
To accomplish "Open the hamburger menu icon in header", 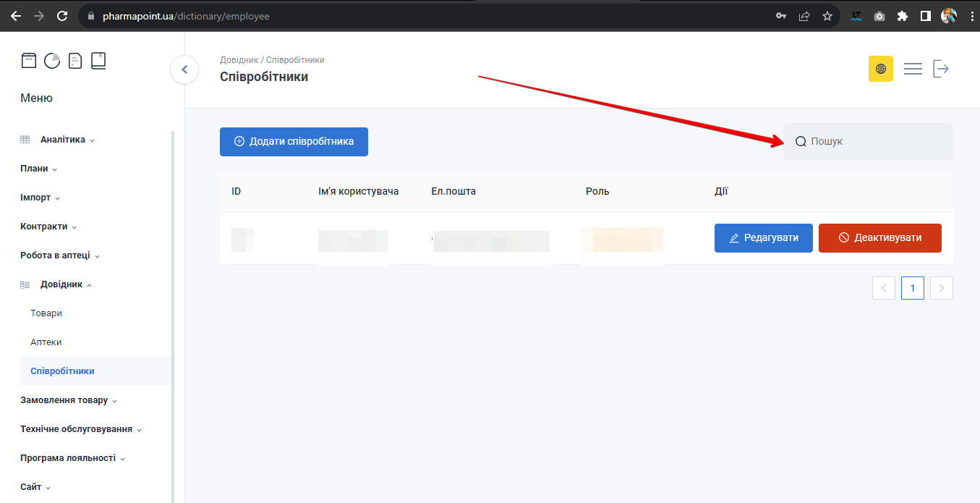I will [x=913, y=69].
